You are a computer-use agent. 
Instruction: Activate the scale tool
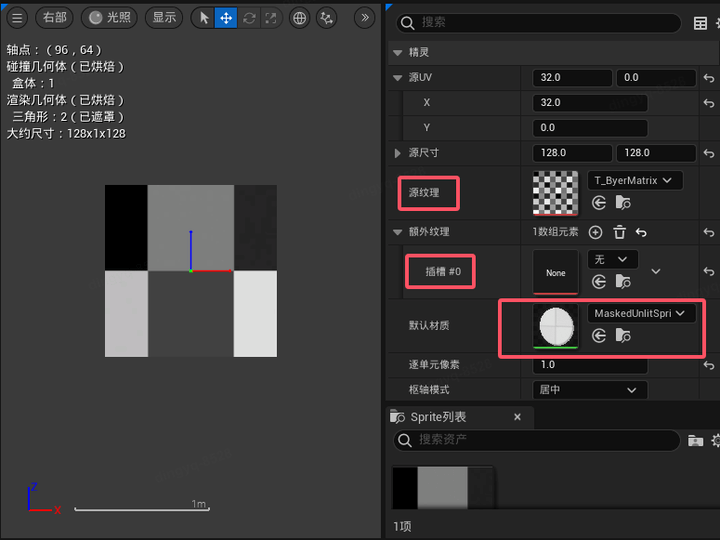[x=271, y=18]
